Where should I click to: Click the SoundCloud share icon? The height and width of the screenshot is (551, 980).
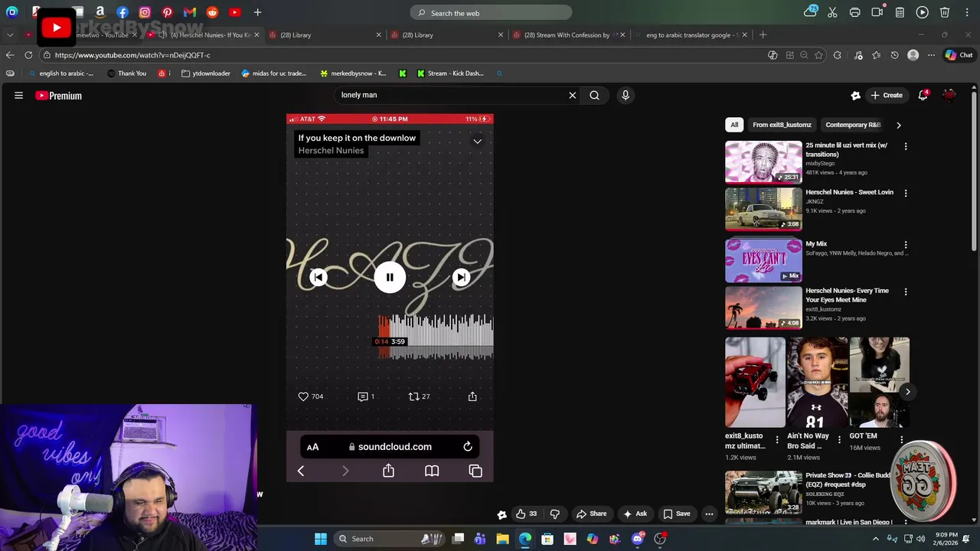tap(472, 396)
